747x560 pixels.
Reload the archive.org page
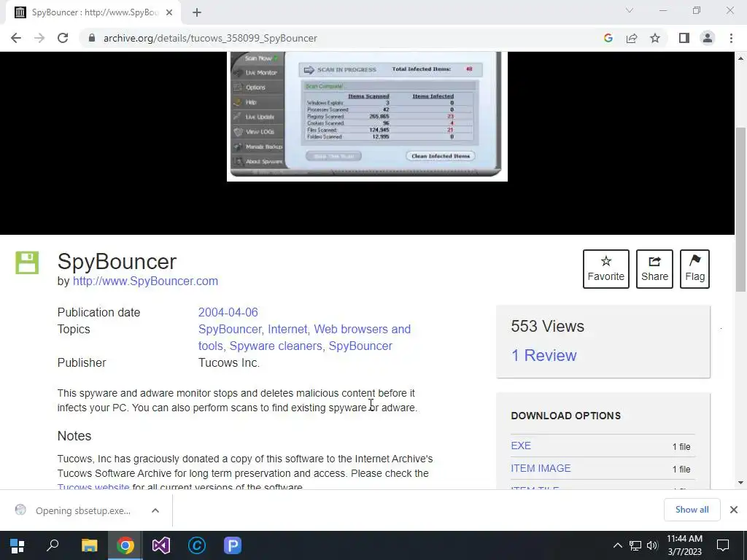pos(63,38)
